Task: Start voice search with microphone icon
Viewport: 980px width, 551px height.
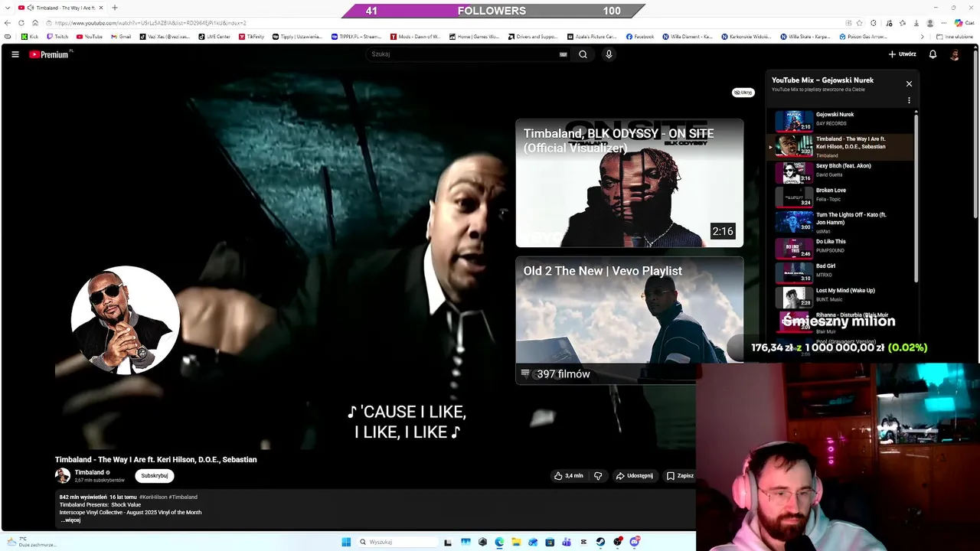Action: click(x=609, y=54)
